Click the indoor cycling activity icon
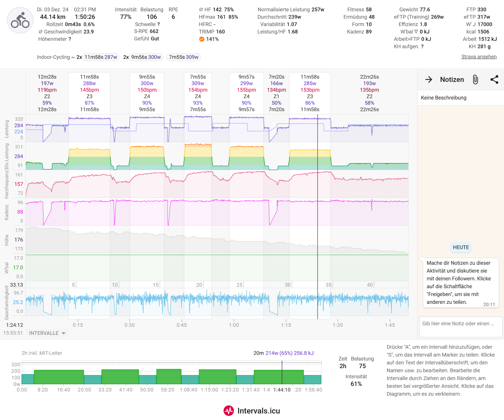The image size is (504, 420). coord(20,20)
